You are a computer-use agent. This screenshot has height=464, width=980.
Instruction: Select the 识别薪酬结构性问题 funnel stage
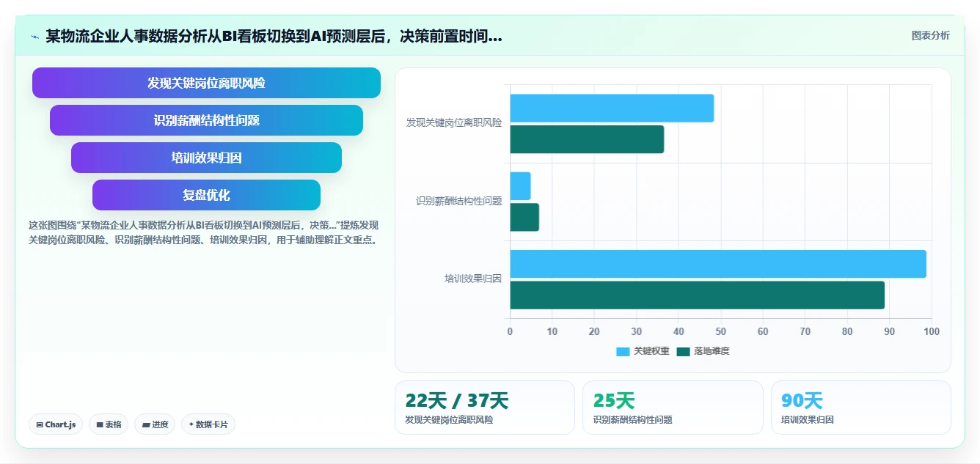click(206, 120)
